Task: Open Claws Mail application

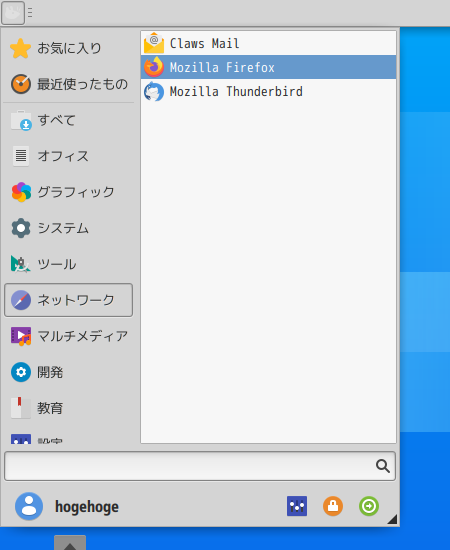Action: click(x=268, y=43)
